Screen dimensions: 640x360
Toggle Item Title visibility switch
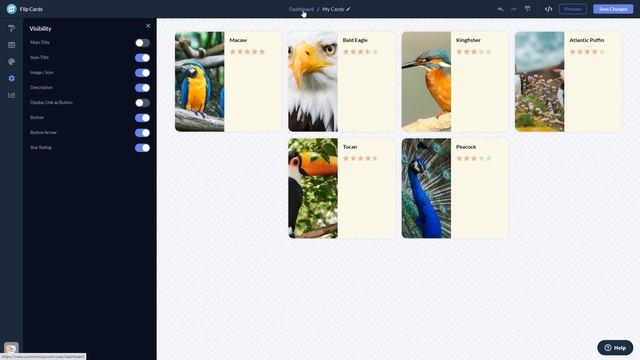click(142, 58)
